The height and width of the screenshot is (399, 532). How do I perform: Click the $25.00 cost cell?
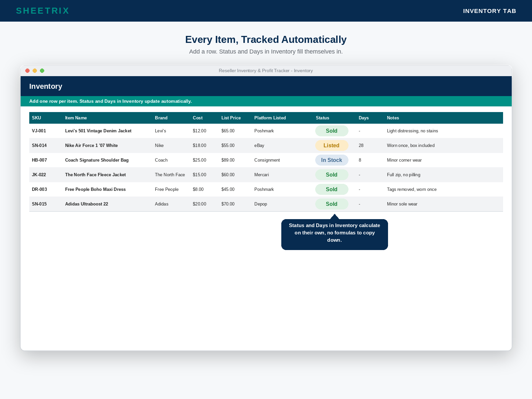(x=199, y=160)
